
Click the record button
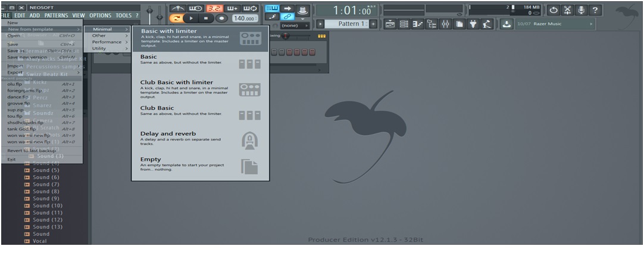222,18
